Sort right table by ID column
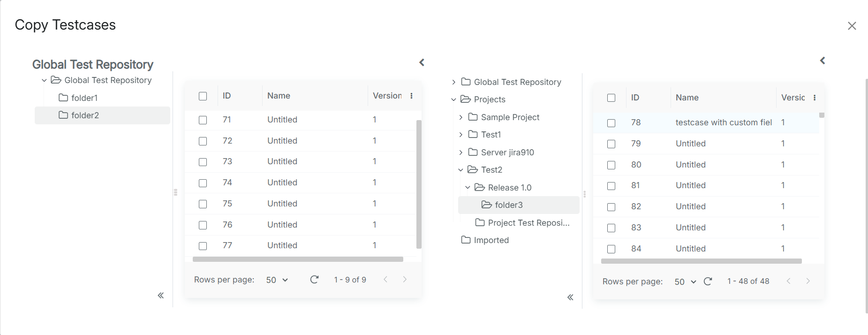This screenshot has width=868, height=335. (x=635, y=98)
